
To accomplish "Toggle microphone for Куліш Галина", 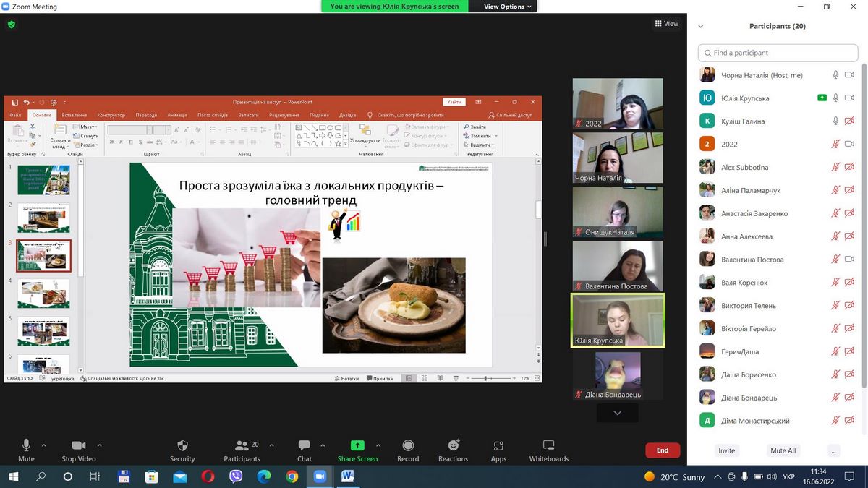I will tap(835, 121).
